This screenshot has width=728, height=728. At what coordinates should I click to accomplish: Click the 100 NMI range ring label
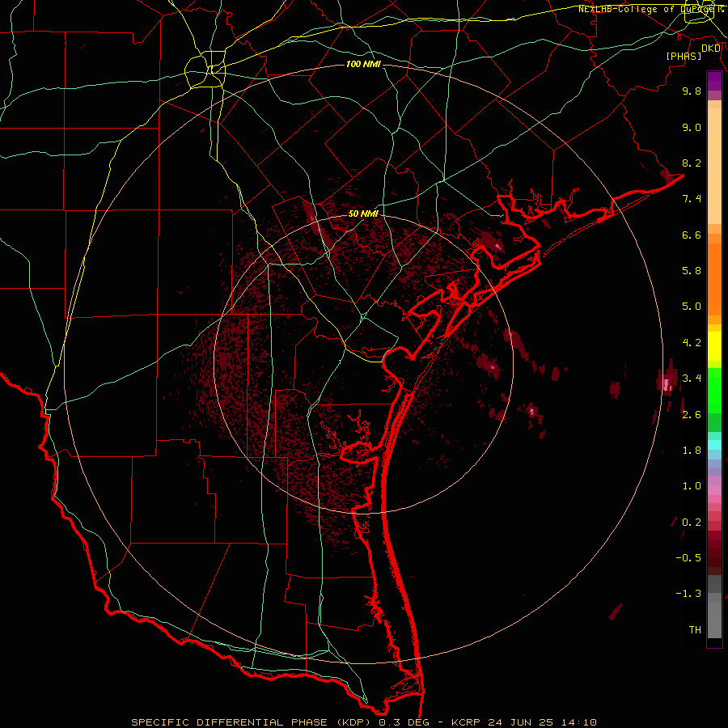(x=363, y=64)
